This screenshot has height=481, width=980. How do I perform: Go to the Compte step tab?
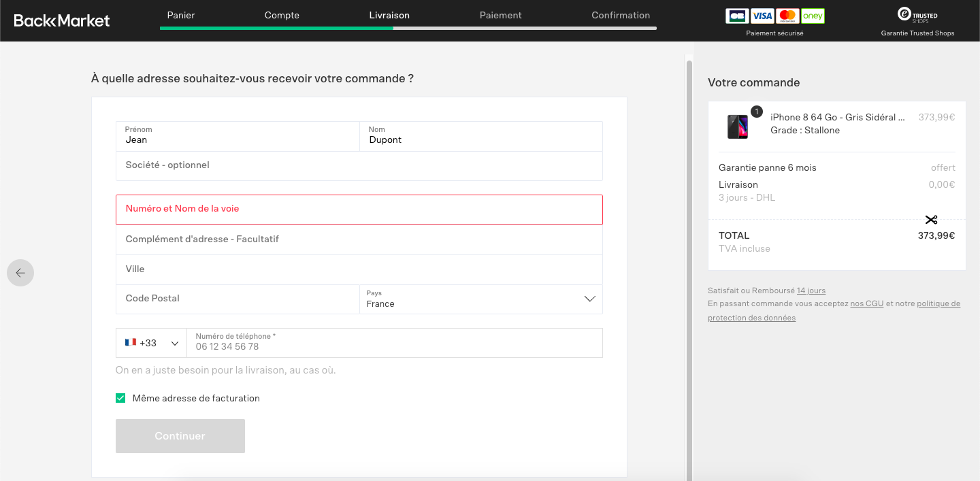point(282,15)
